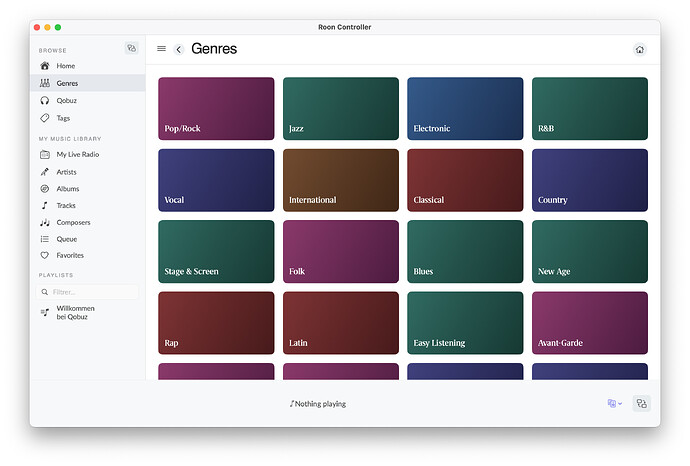Open the Queue list in sidebar

coord(67,239)
